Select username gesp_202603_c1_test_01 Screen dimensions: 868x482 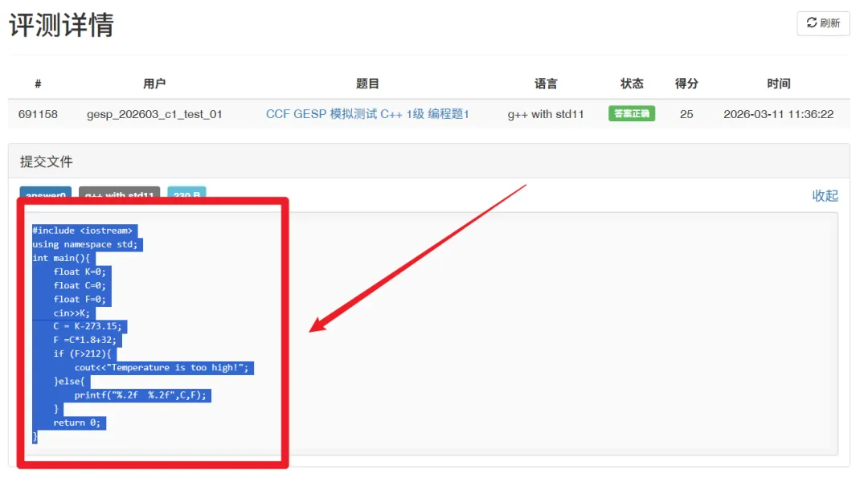coord(154,114)
